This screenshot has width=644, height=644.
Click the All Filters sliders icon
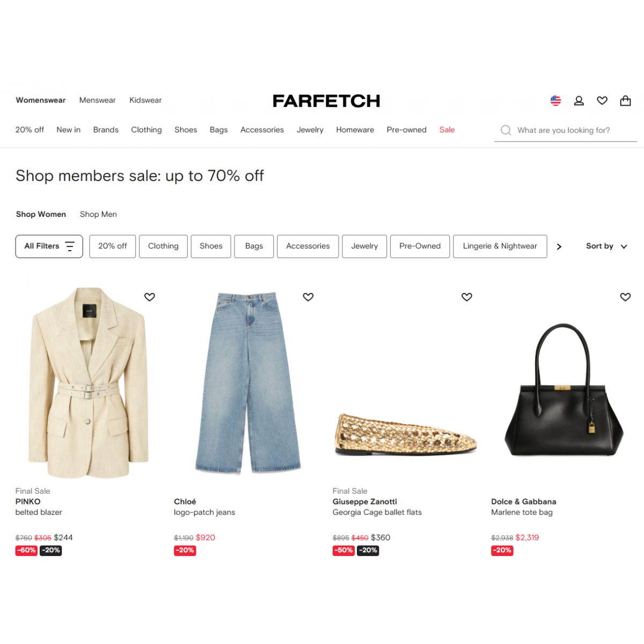coord(70,246)
